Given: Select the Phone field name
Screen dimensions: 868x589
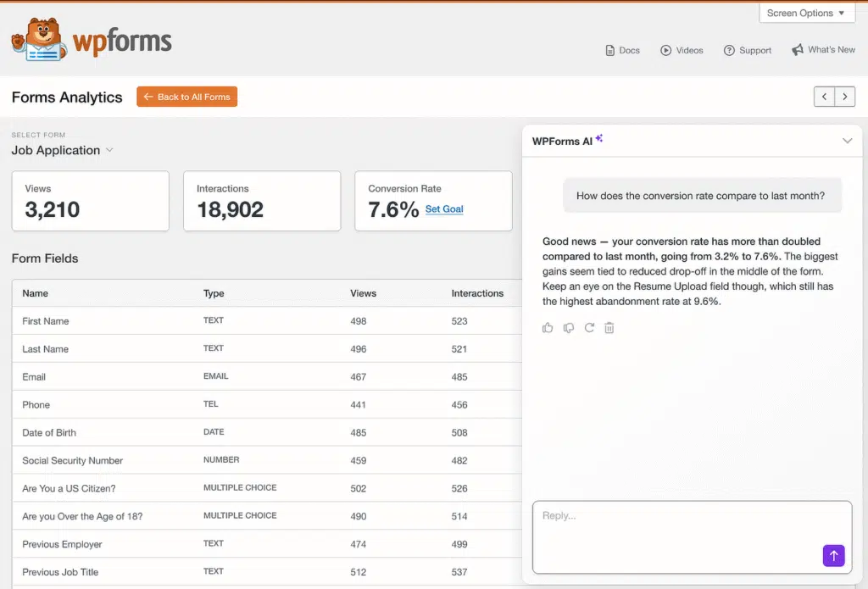Looking at the screenshot, I should [36, 404].
